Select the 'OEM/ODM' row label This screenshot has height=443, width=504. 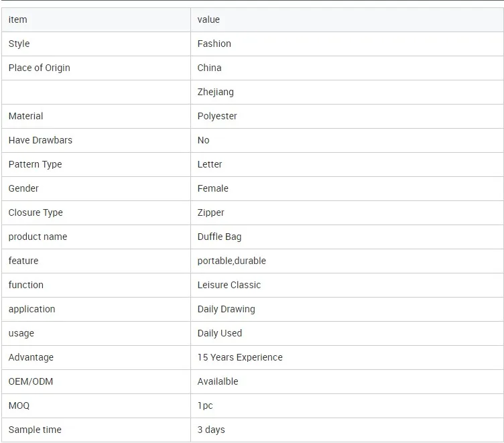click(31, 381)
